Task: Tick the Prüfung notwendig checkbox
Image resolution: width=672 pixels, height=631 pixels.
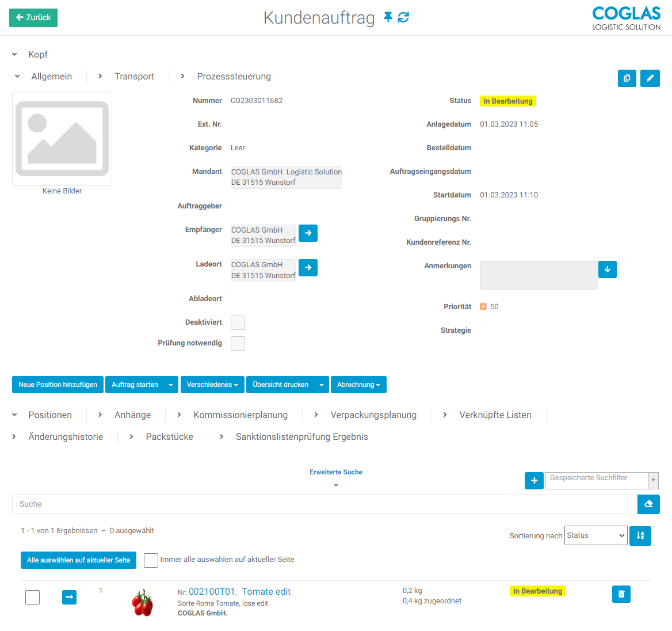Action: [238, 343]
